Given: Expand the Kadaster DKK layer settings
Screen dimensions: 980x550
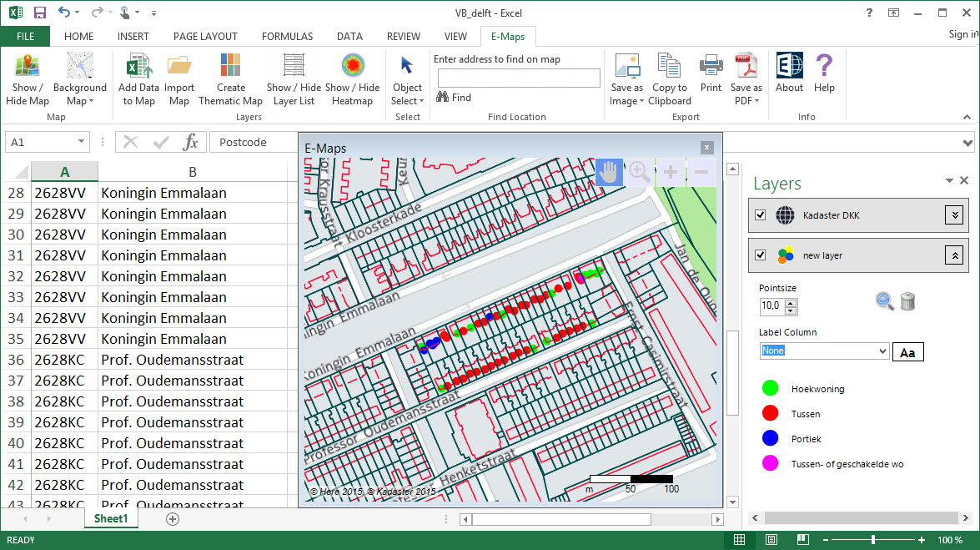Looking at the screenshot, I should pyautogui.click(x=954, y=215).
